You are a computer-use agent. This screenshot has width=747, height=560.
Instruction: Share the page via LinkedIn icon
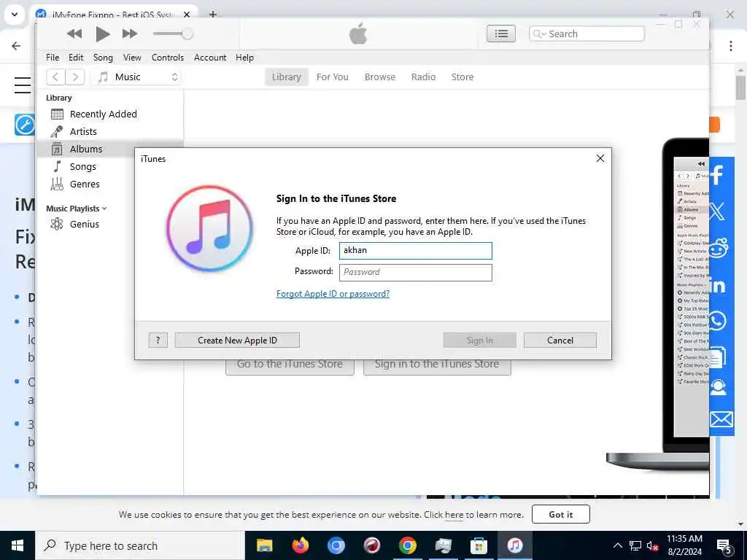[718, 285]
